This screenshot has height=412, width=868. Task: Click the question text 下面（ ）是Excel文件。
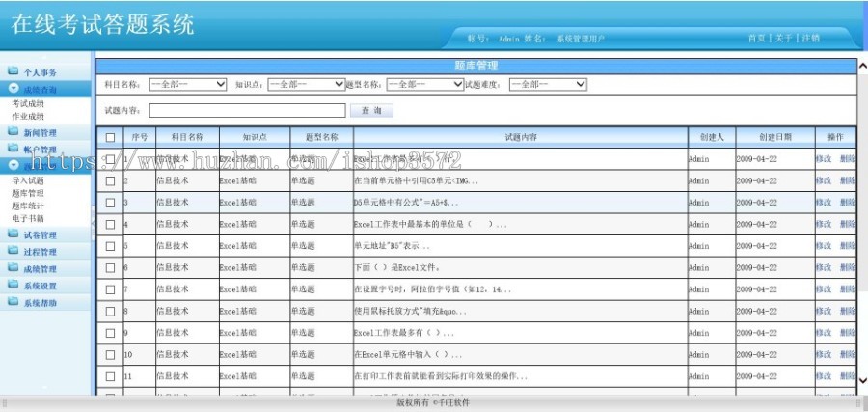click(397, 268)
